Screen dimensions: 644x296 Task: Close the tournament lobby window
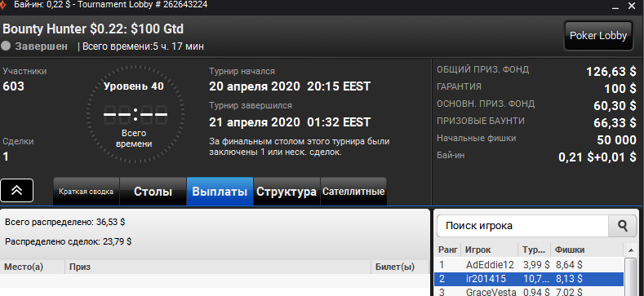point(633,6)
